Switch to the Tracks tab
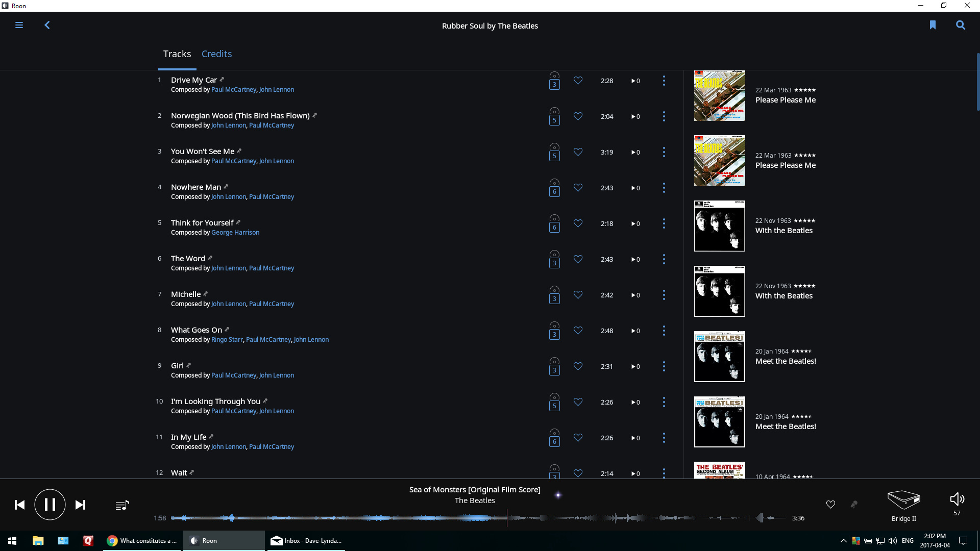Image resolution: width=980 pixels, height=551 pixels. 177,54
